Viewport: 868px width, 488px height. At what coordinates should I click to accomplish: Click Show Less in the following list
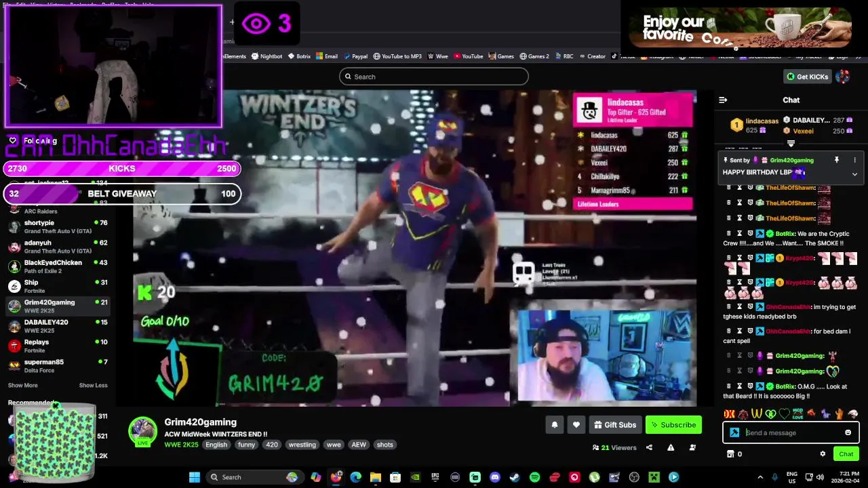click(93, 385)
